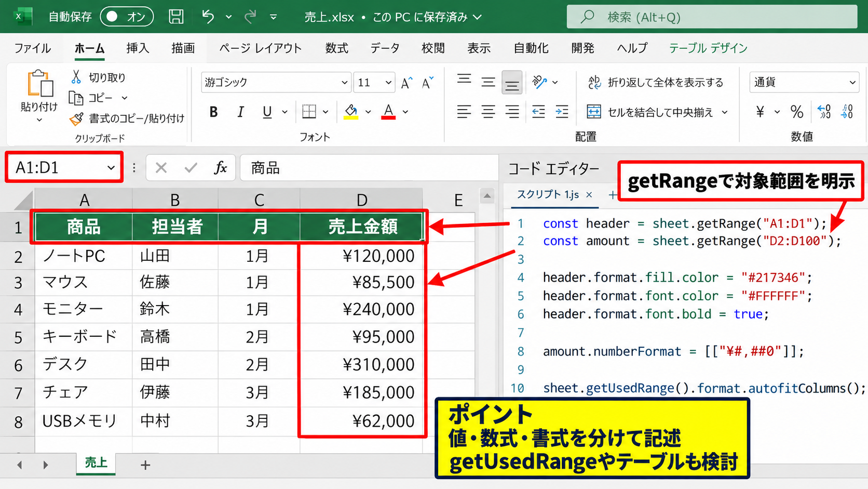Open the ファイル tab
The height and width of the screenshot is (489, 868).
(32, 48)
